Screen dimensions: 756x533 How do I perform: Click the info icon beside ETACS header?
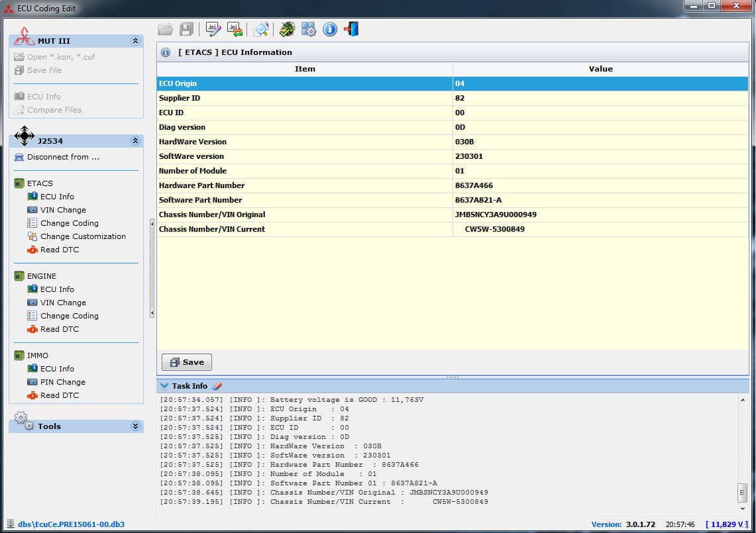pyautogui.click(x=166, y=52)
